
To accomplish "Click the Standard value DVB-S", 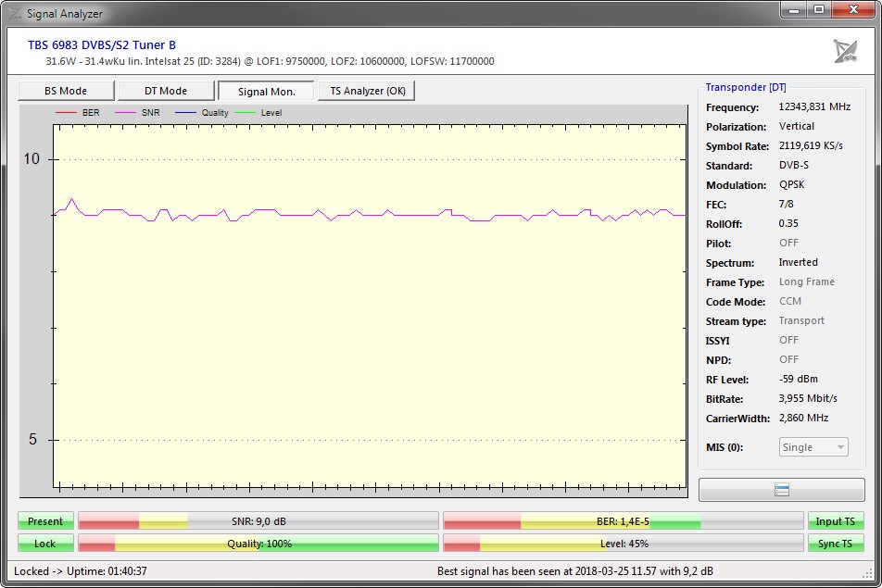I will click(x=794, y=165).
